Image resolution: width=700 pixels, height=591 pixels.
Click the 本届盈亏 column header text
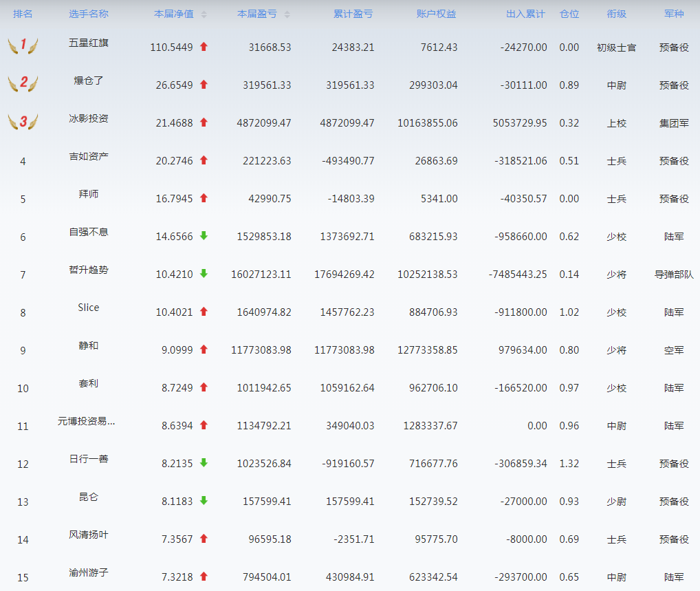pyautogui.click(x=256, y=14)
